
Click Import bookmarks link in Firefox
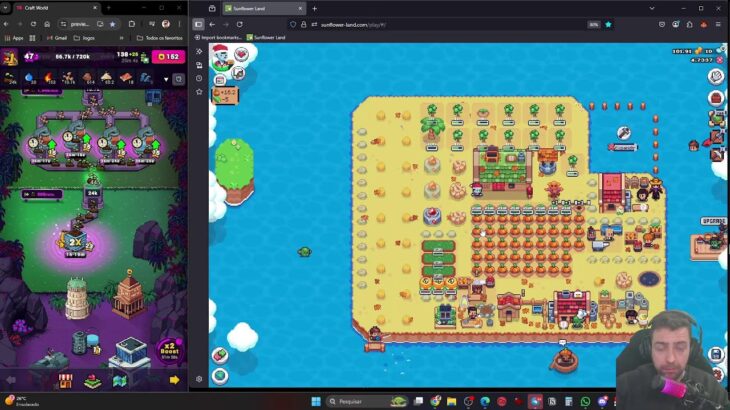tap(218, 37)
